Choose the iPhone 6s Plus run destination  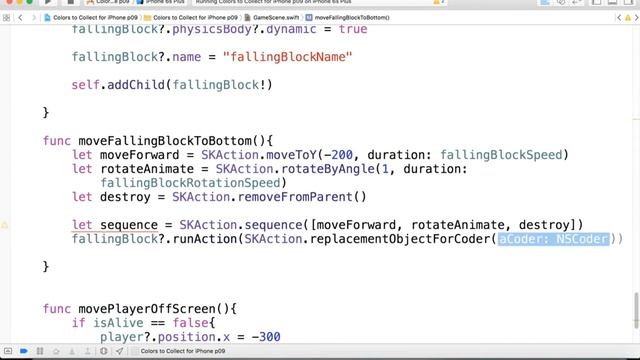(161, 2)
